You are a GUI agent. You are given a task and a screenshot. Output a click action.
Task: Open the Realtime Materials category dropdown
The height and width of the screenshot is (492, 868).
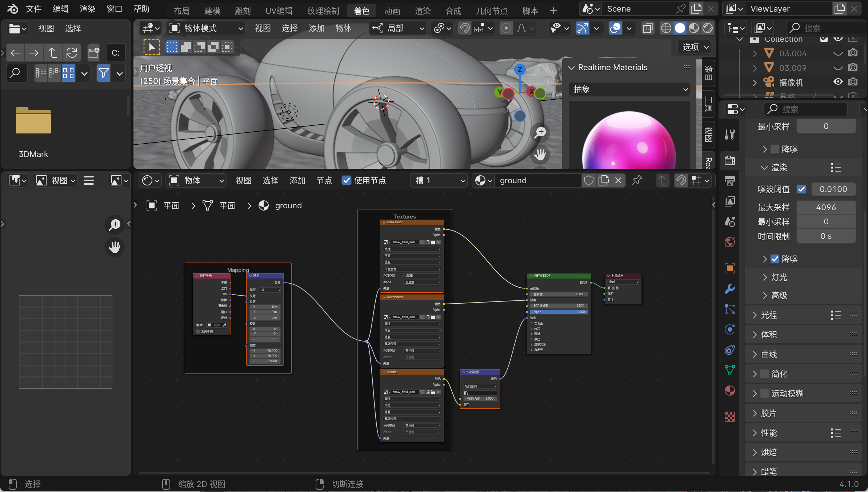click(629, 89)
